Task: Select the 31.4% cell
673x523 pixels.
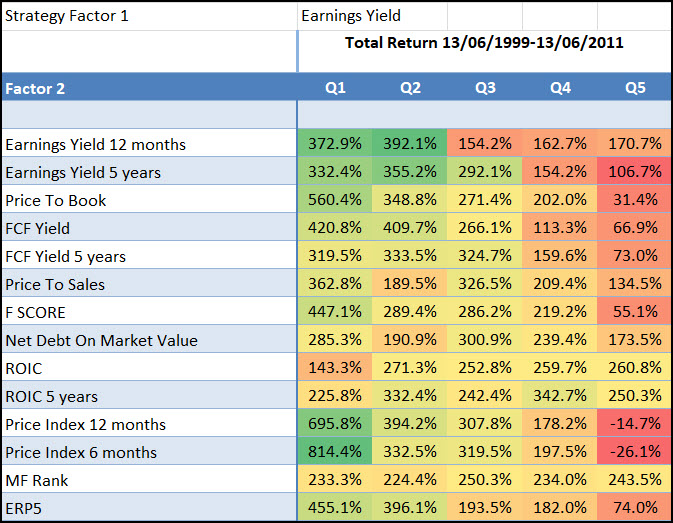Action: pos(635,199)
